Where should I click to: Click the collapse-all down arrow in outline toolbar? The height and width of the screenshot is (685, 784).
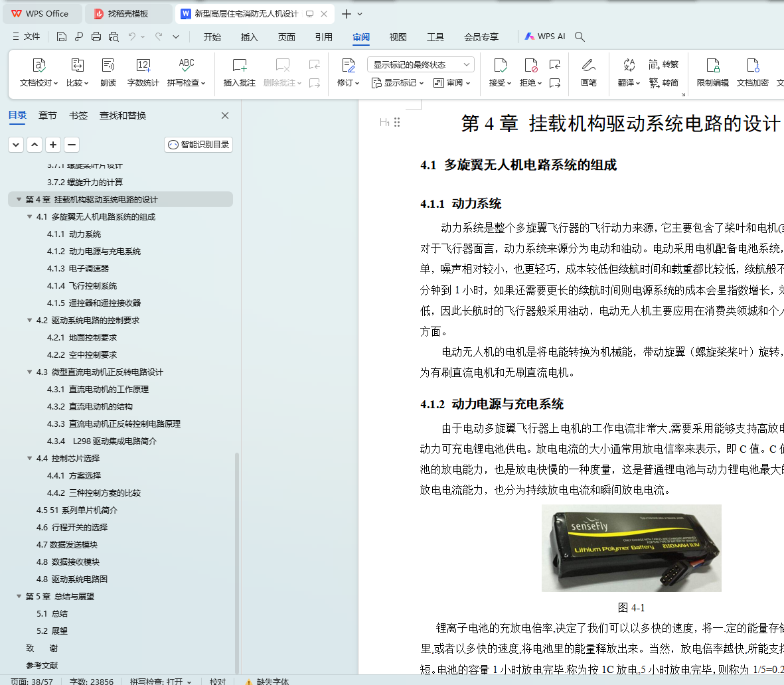[x=16, y=145]
